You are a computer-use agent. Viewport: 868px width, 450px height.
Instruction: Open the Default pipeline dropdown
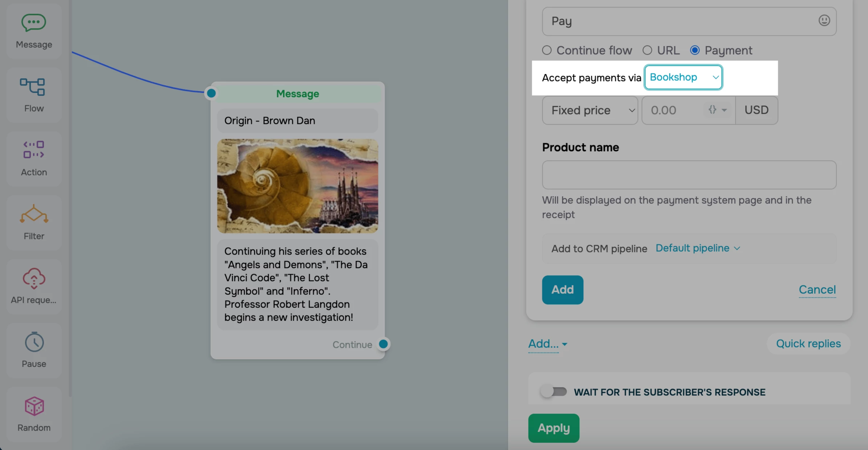(698, 248)
